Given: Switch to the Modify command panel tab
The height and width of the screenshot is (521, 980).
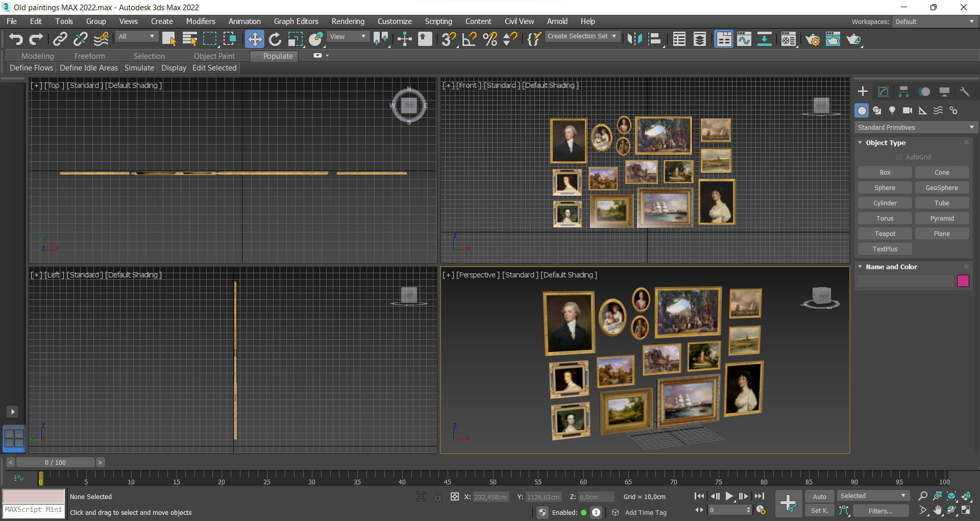Looking at the screenshot, I should 883,91.
